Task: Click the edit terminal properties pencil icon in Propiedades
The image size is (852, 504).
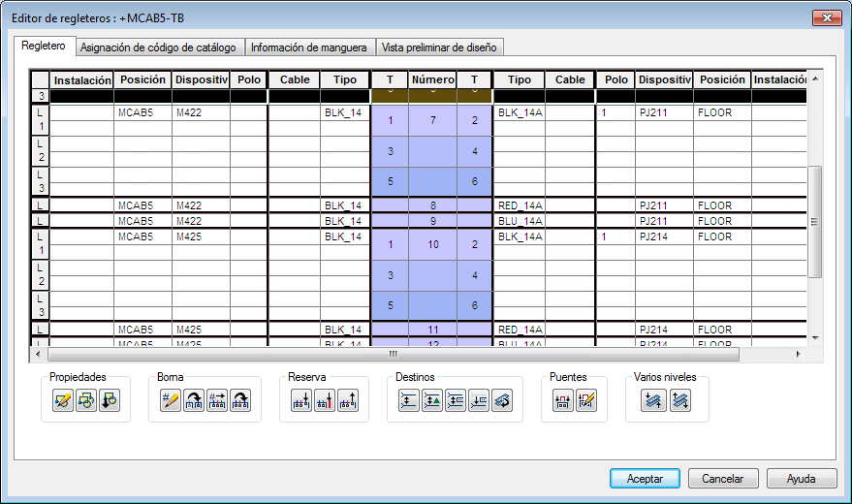Action: (62, 401)
